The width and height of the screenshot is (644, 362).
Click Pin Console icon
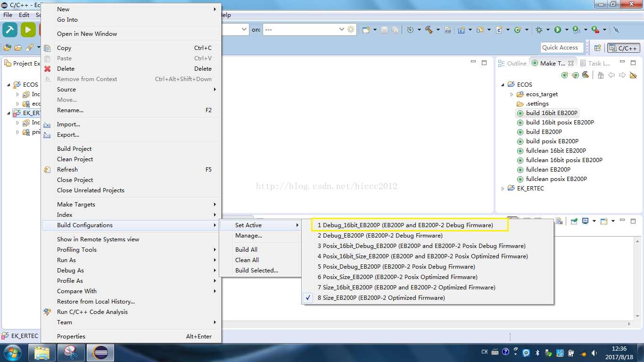point(574,221)
